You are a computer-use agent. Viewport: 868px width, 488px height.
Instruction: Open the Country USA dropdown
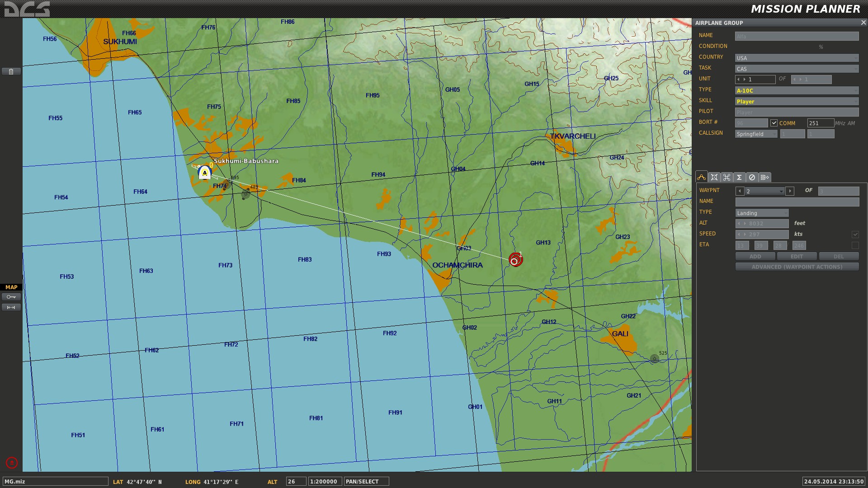tap(797, 58)
